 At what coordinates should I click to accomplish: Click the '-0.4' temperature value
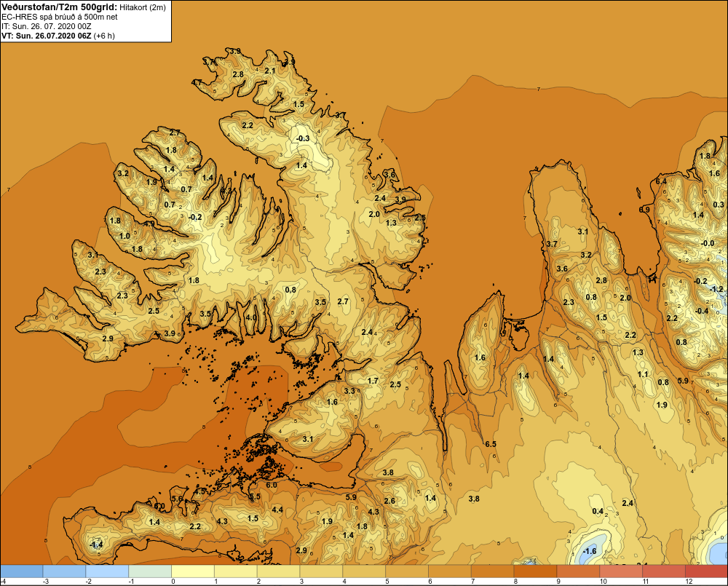702,311
